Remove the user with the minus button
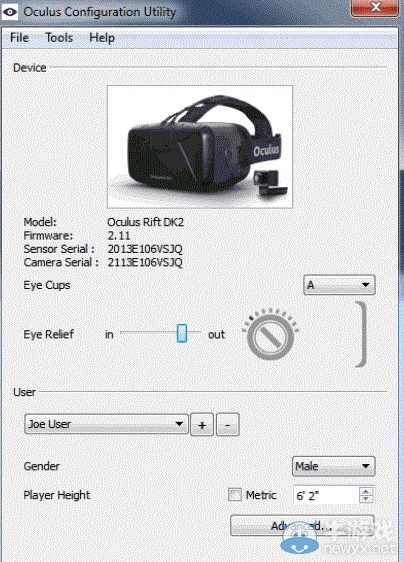The width and height of the screenshot is (404, 562). point(228,425)
